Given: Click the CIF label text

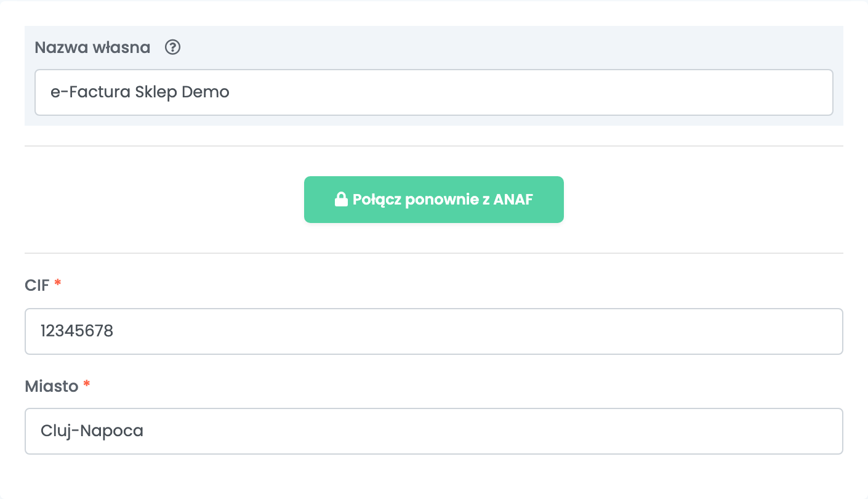Looking at the screenshot, I should [37, 285].
